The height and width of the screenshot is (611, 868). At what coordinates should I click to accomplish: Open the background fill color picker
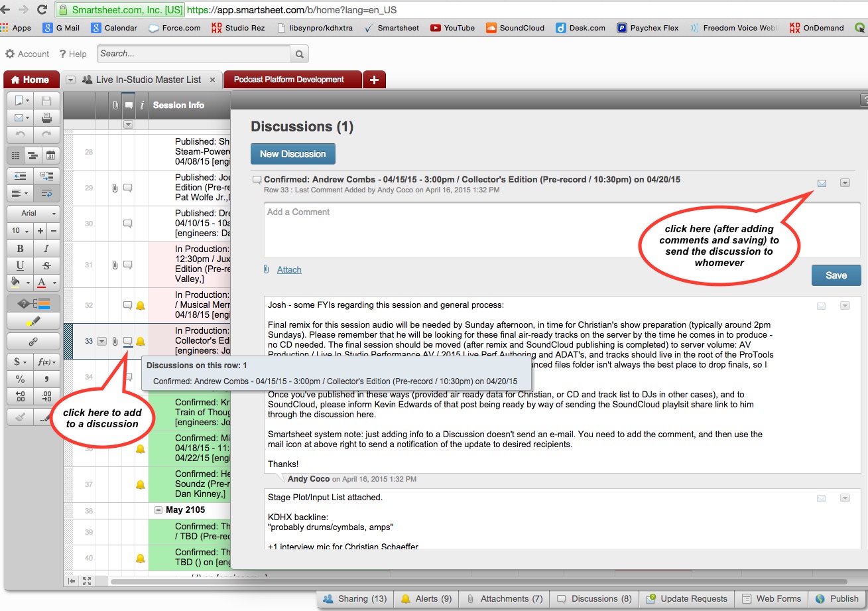(x=19, y=283)
